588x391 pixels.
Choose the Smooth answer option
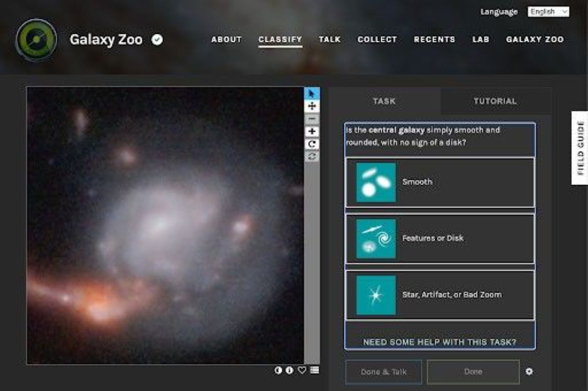(440, 182)
